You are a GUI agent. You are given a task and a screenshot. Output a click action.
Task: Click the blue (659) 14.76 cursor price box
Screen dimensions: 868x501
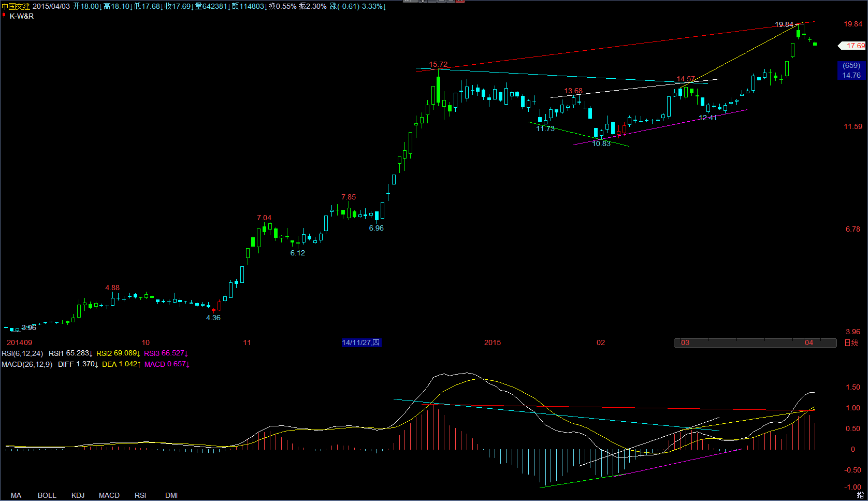pos(851,70)
